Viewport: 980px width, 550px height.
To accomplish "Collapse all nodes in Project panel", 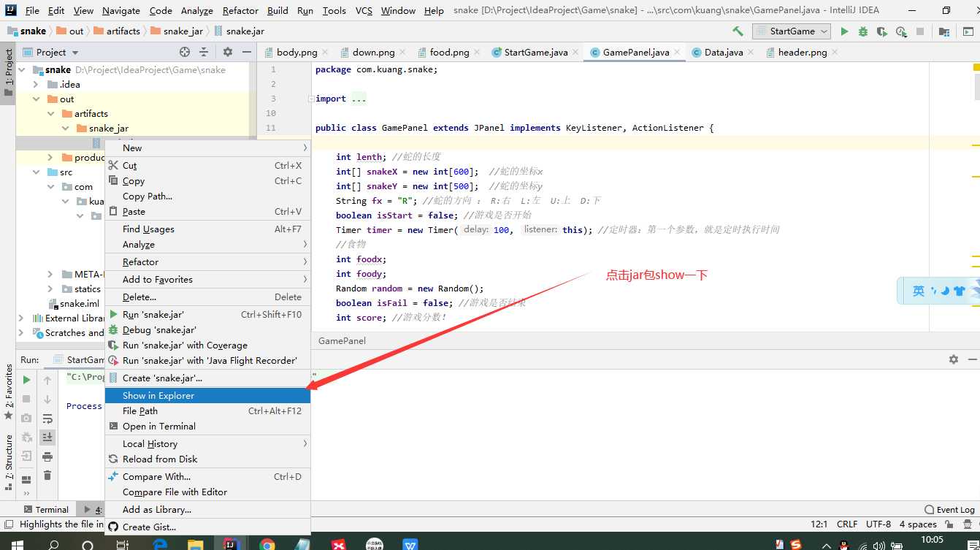I will [204, 52].
